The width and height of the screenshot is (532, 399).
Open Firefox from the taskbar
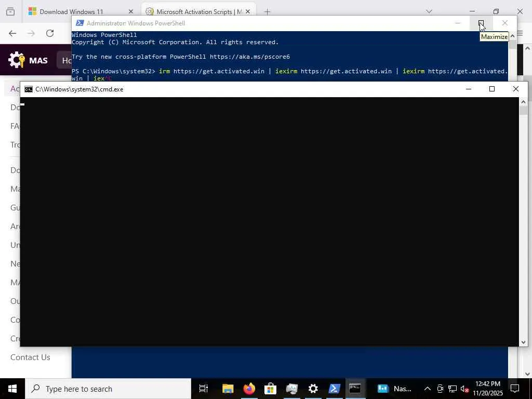[249, 389]
